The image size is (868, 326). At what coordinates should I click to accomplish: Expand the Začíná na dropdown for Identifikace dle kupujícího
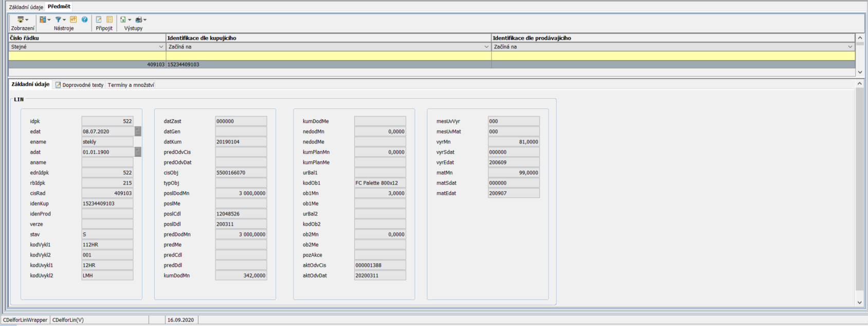[486, 47]
